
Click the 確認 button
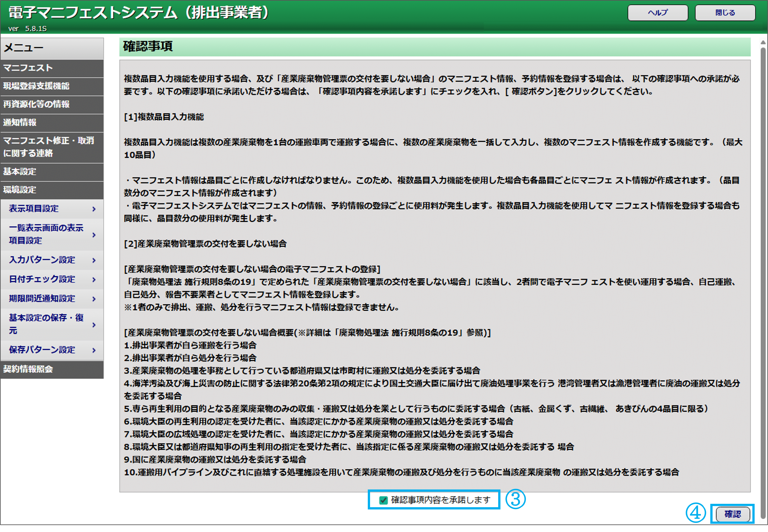tap(732, 514)
